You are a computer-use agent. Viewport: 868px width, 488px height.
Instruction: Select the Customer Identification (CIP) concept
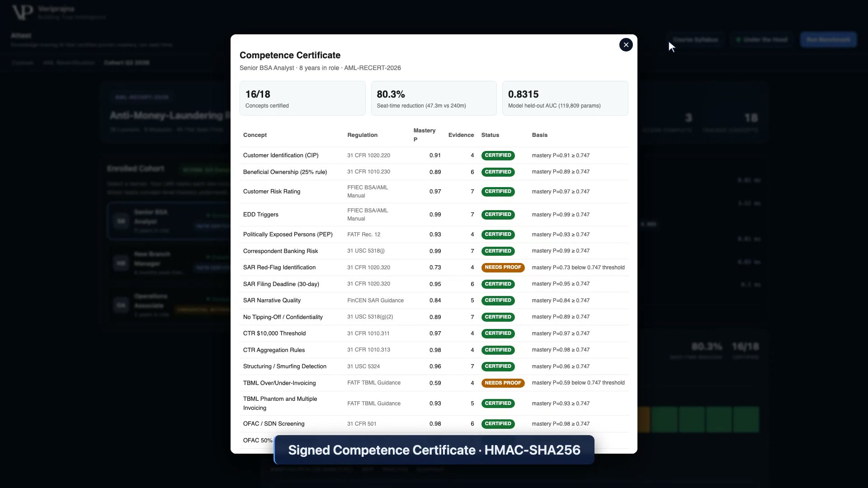(x=281, y=155)
